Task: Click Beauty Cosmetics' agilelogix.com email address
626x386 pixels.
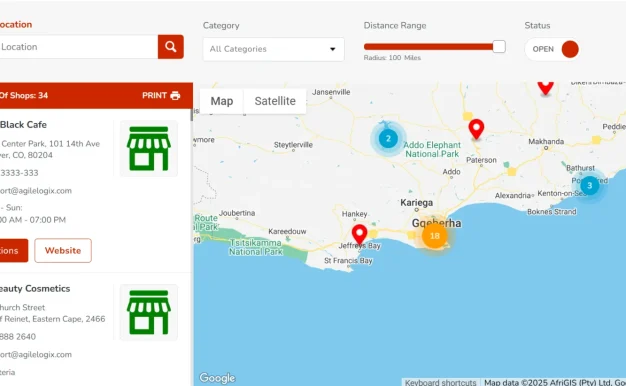Action: coord(36,354)
